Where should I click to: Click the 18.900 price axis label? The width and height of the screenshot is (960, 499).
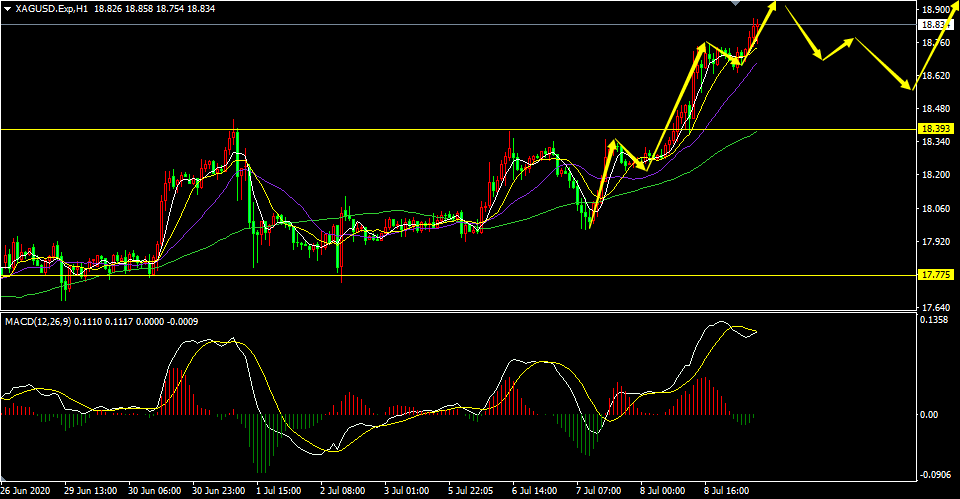click(x=936, y=10)
